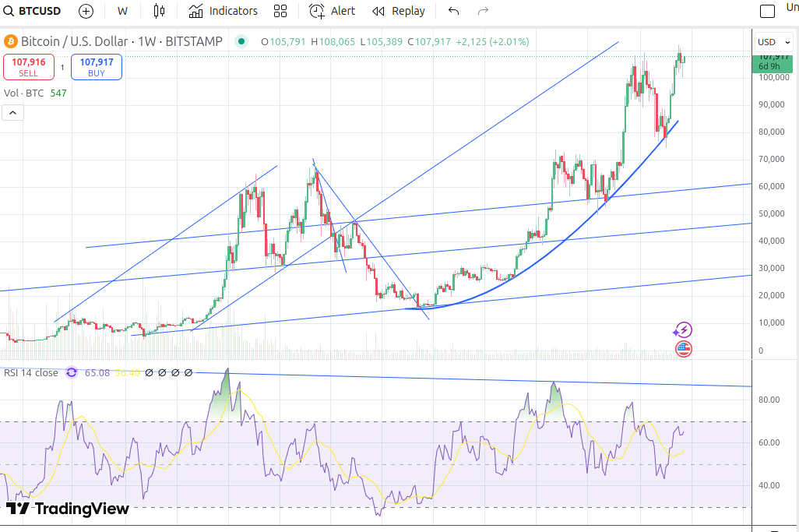Screen dimensions: 799x532
Task: Click the compare or add symbol plus icon
Action: pyautogui.click(x=86, y=11)
